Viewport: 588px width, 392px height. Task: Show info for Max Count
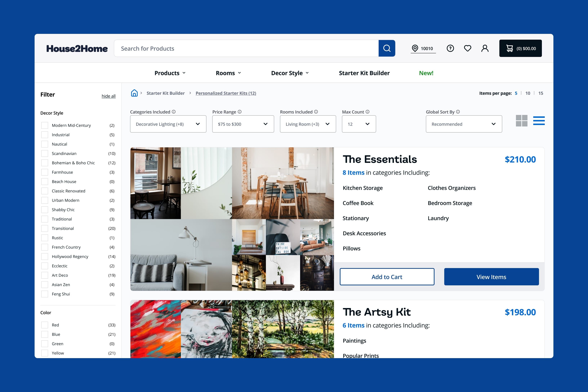[367, 112]
